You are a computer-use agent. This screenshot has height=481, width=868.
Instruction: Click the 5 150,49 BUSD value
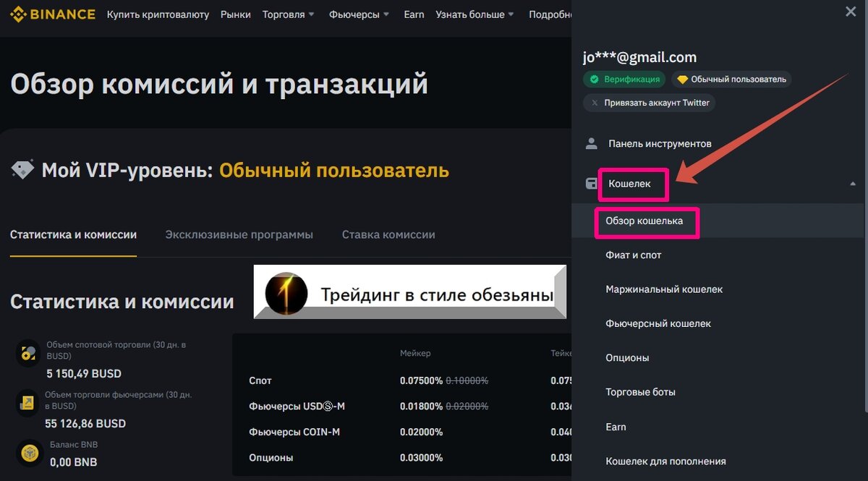[x=84, y=374]
